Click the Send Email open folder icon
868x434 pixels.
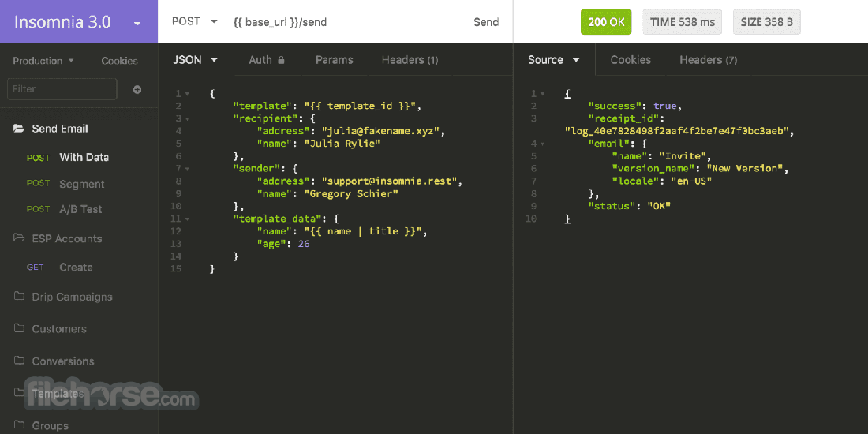coord(19,129)
